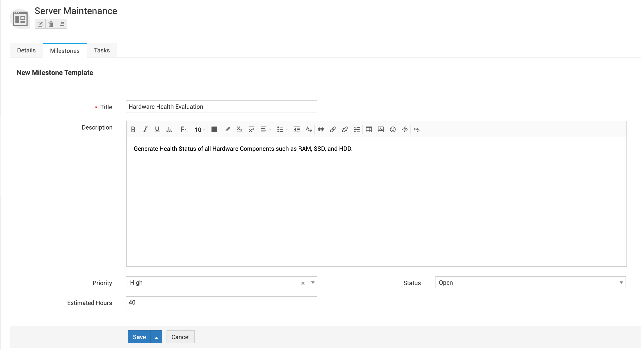Click the delete trash icon under Server Maintenance
The width and height of the screenshot is (644, 350).
51,24
